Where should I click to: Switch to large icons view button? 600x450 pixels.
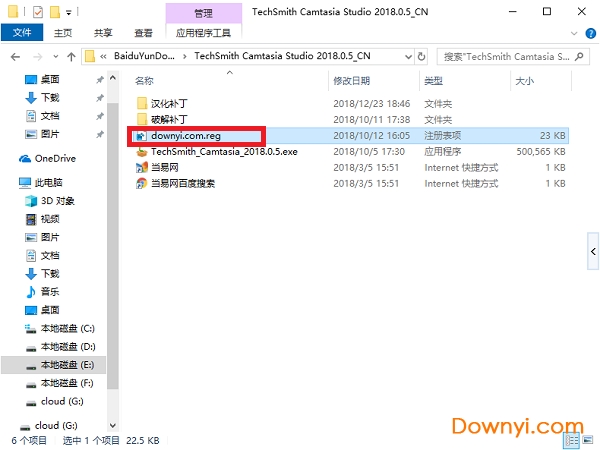pyautogui.click(x=588, y=440)
